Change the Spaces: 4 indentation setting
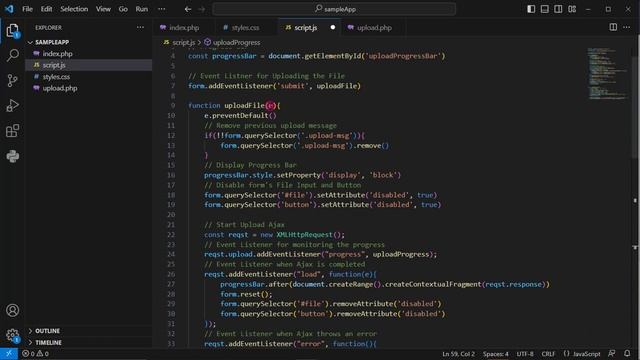Image resolution: width=640 pixels, height=360 pixels. tap(496, 354)
